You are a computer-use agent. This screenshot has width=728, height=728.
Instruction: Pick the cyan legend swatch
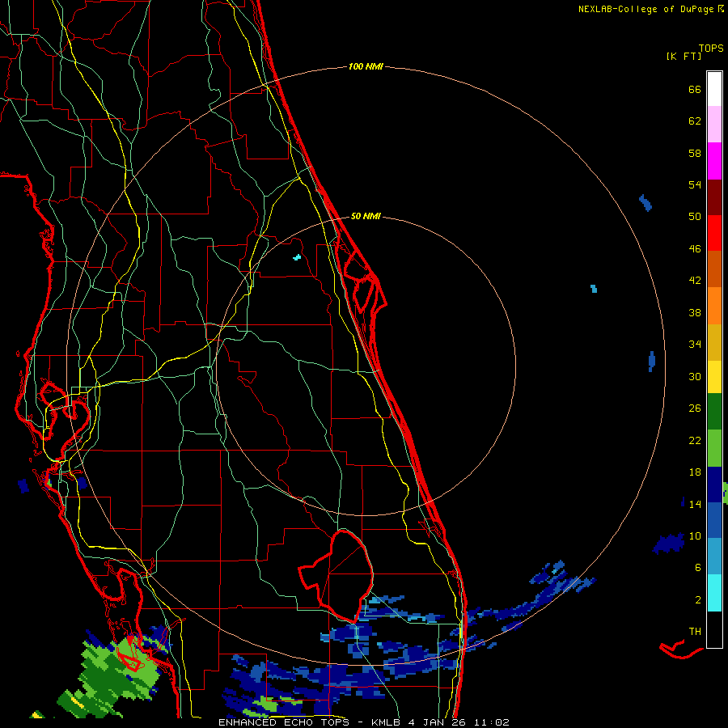tap(714, 593)
